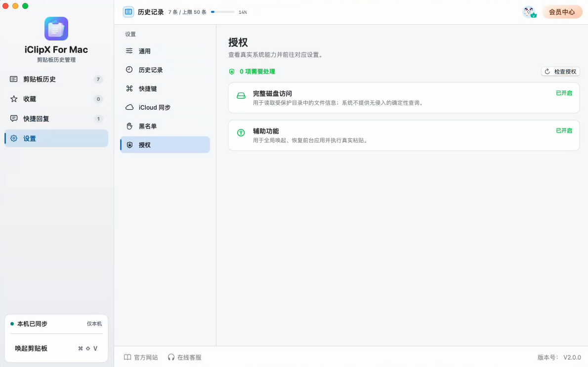Click the panda avatar icon at top right
Viewport: 588px width, 367px height.
pyautogui.click(x=530, y=12)
